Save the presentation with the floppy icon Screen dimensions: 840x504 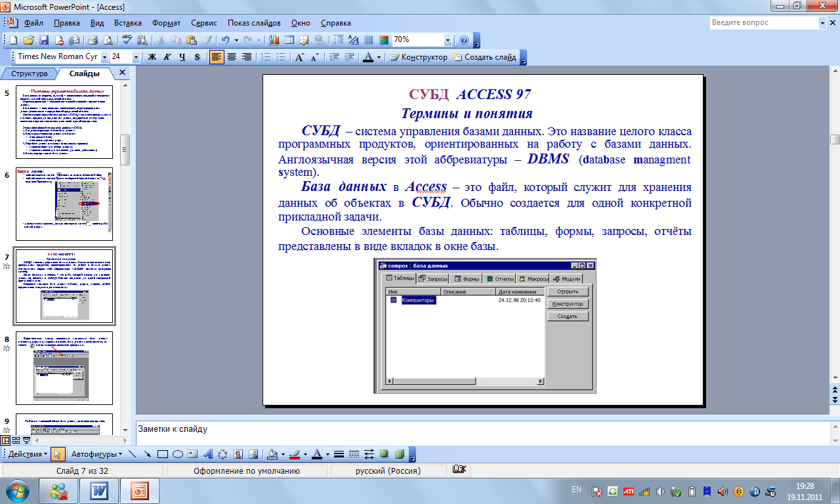point(45,39)
